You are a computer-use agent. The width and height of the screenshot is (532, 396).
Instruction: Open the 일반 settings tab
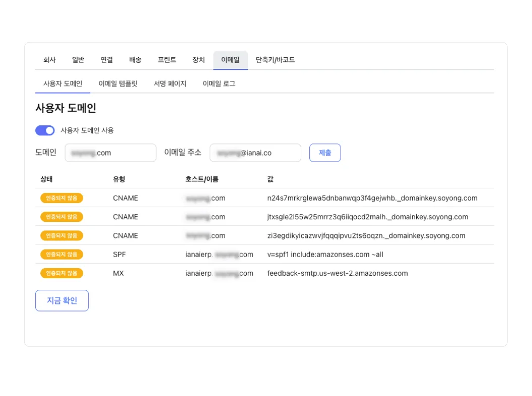(78, 60)
